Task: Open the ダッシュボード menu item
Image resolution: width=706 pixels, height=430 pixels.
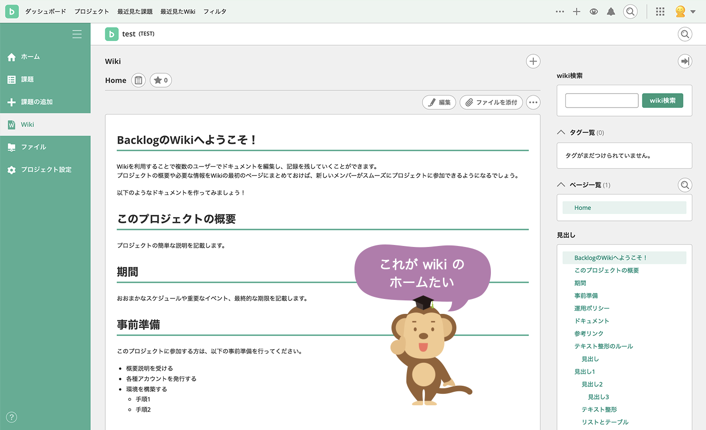Action: coord(45,11)
